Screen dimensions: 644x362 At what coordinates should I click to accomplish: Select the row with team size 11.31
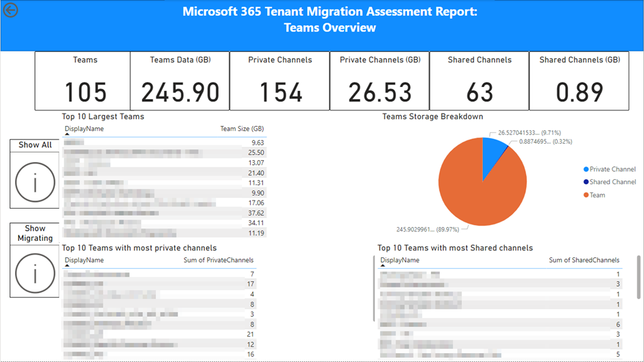click(164, 183)
